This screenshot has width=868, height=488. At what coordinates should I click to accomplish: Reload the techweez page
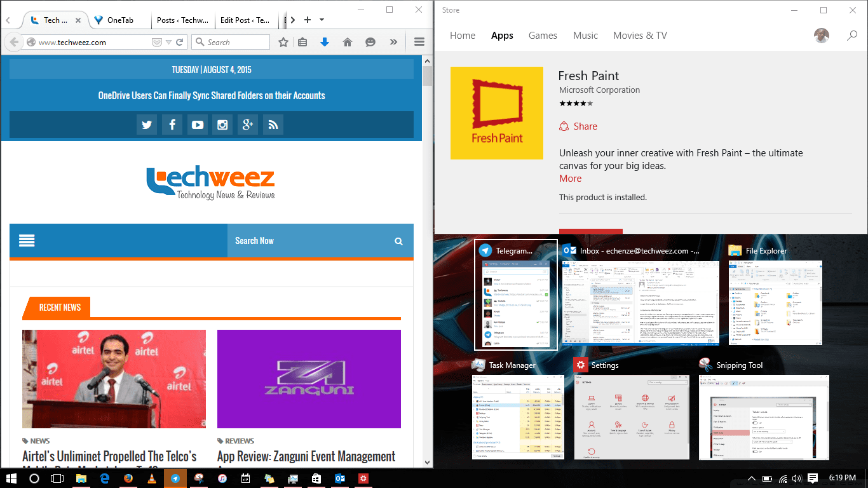click(180, 43)
